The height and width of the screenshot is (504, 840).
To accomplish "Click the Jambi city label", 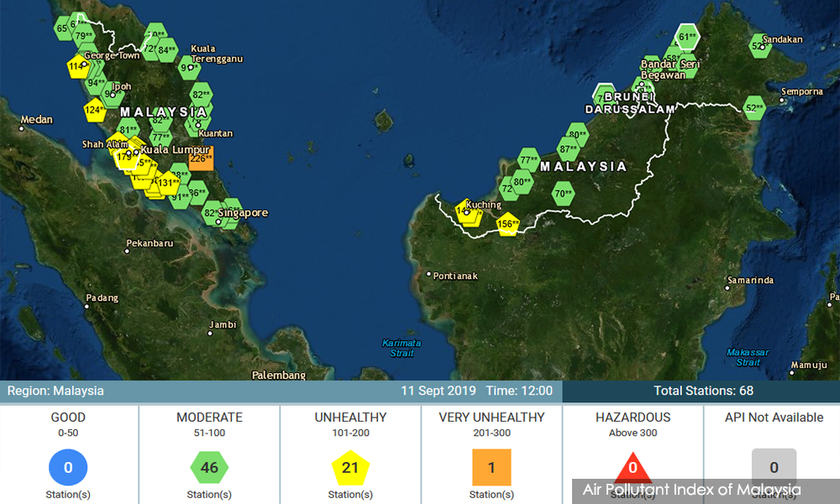I will point(223,324).
